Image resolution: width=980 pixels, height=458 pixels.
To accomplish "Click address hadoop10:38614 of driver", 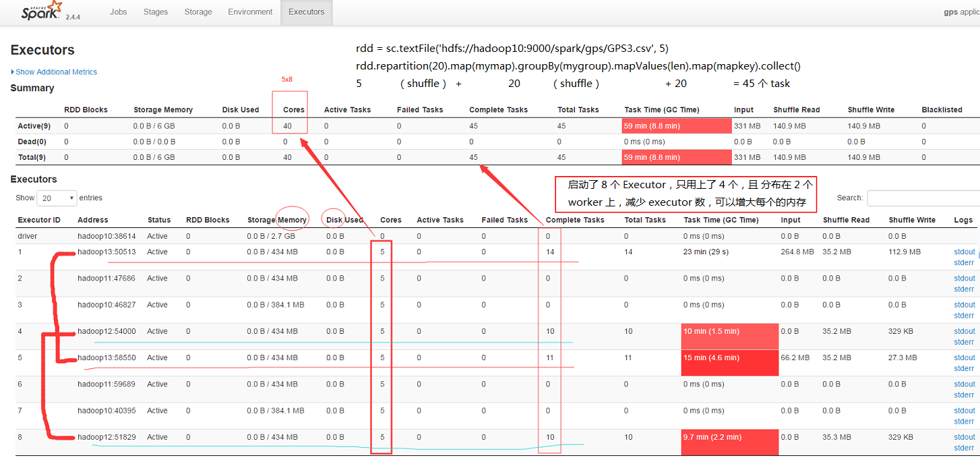I will [x=106, y=236].
